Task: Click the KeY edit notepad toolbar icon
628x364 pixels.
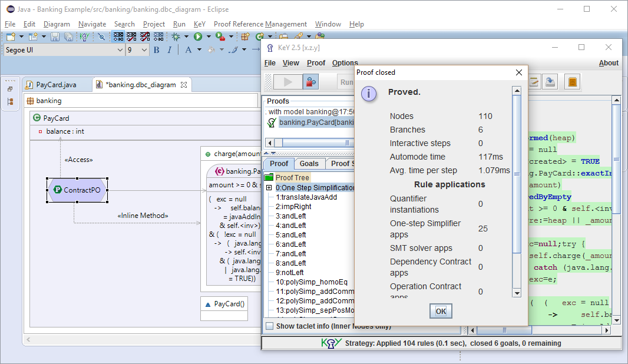Action: (x=534, y=82)
